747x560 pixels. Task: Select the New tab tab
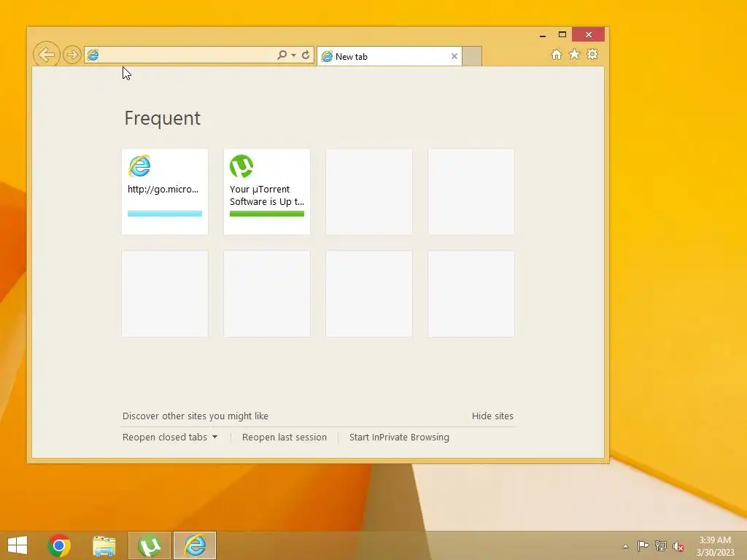(390, 56)
